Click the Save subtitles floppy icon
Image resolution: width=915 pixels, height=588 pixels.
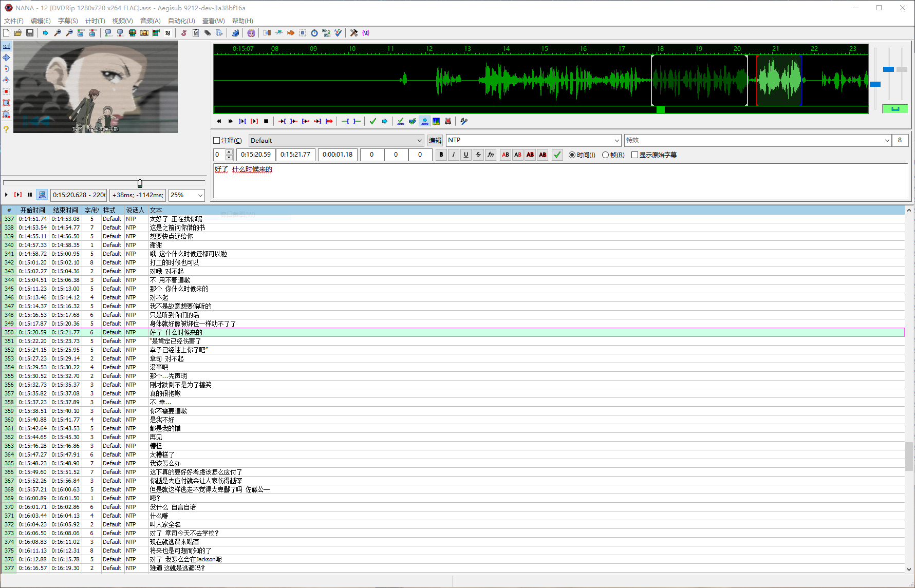point(30,33)
